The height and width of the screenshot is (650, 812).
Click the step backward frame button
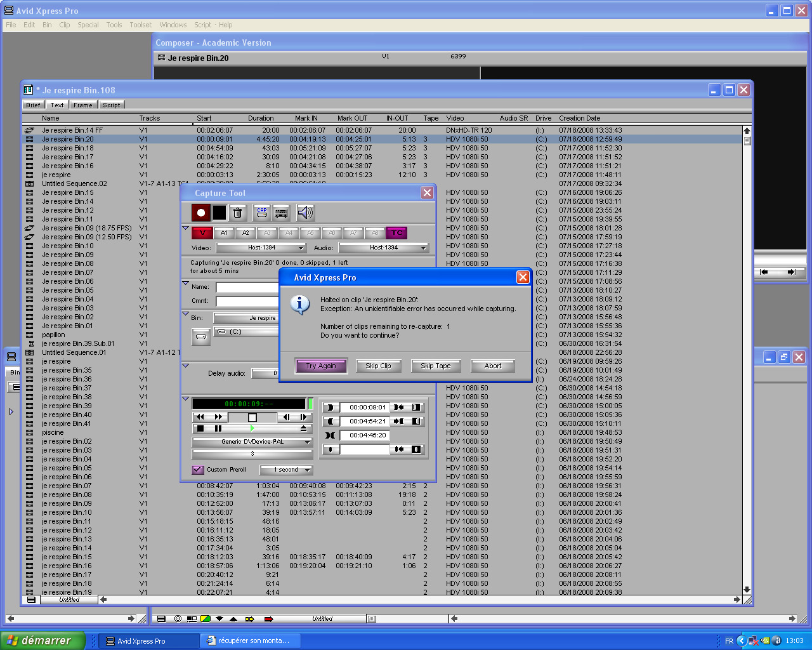286,417
